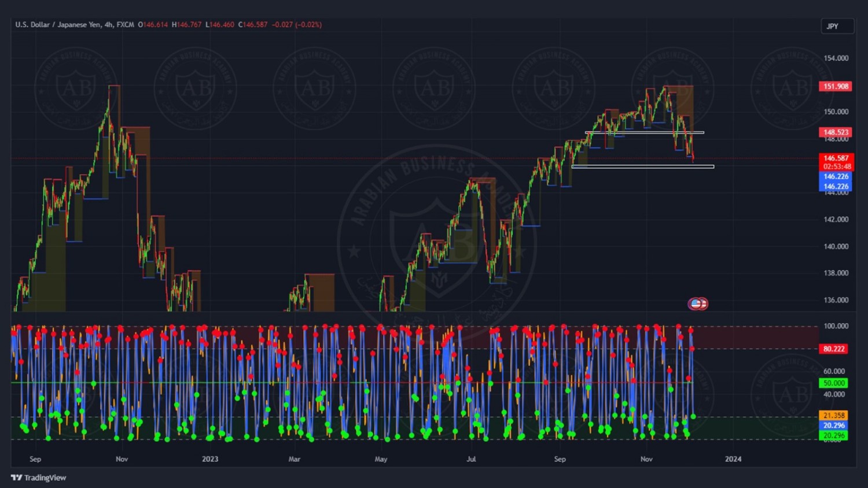Viewport: 868px width, 488px height.
Task: Select the red 80.222 oscillator label
Action: tap(834, 349)
